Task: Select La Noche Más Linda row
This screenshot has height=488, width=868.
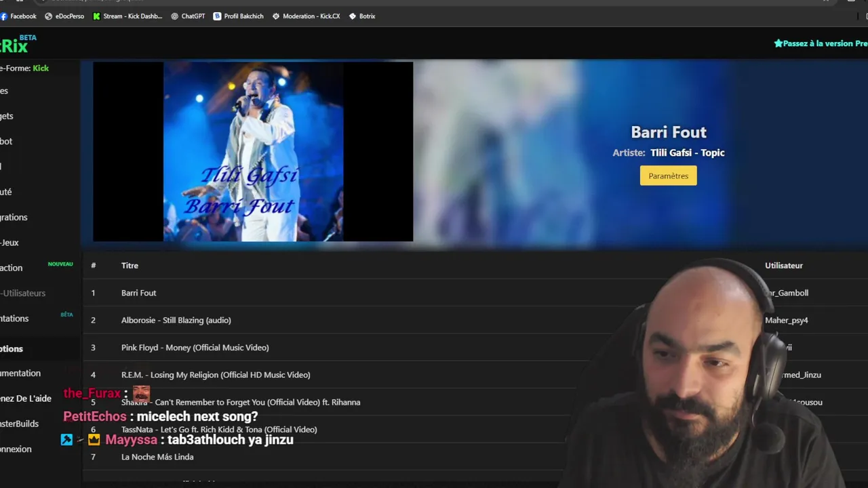Action: (475, 457)
